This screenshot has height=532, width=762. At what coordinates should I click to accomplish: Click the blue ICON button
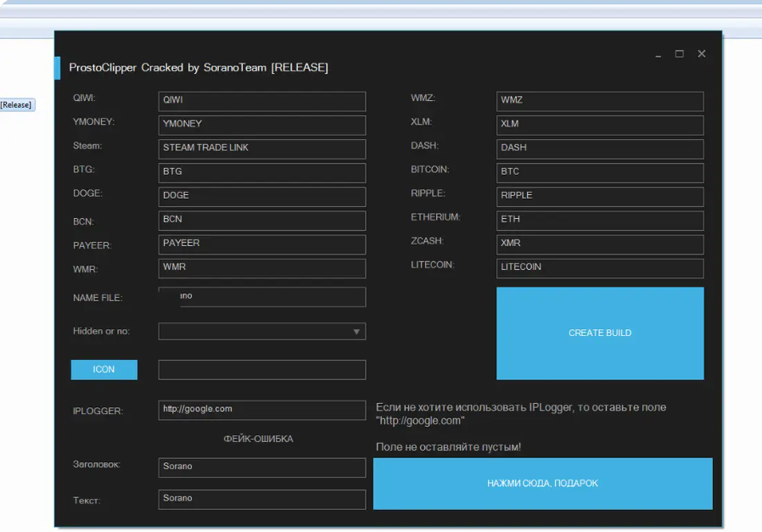pyautogui.click(x=104, y=369)
